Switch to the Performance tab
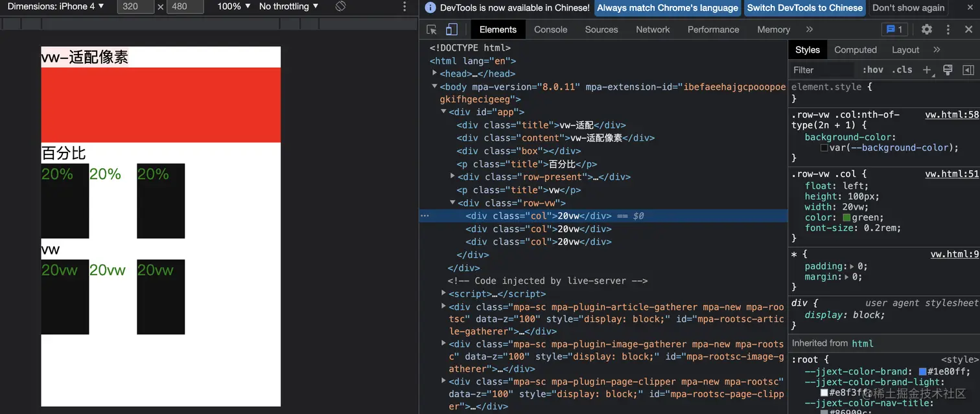The image size is (980, 414). 713,29
